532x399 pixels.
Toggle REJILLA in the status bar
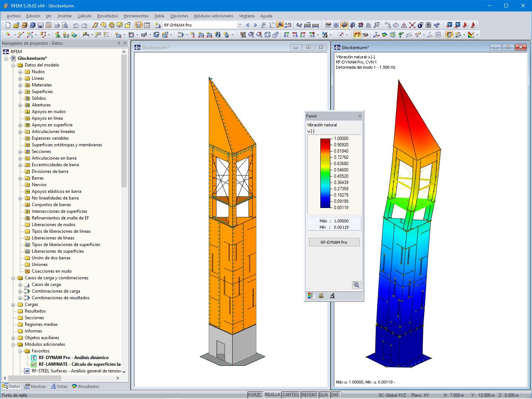tap(272, 395)
